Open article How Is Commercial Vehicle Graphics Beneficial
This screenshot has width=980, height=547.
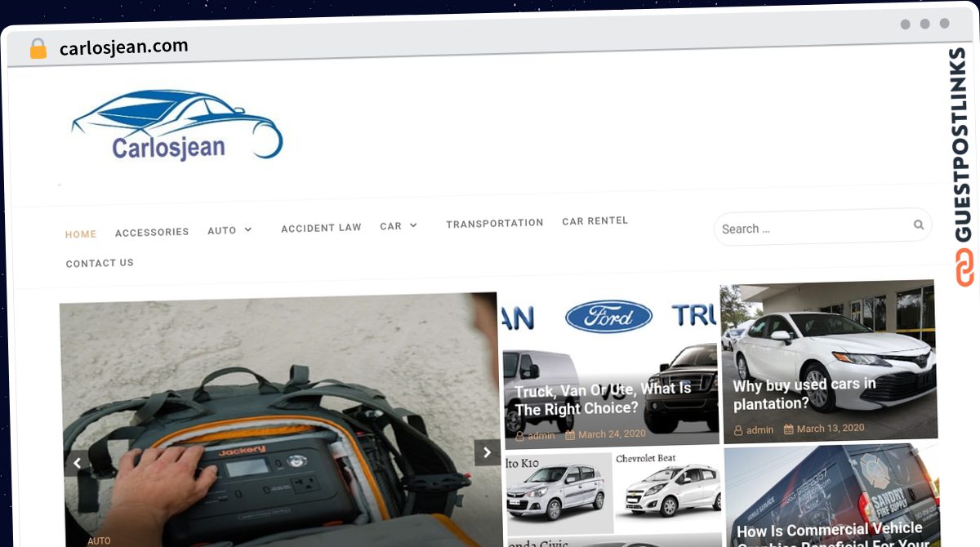point(831,536)
